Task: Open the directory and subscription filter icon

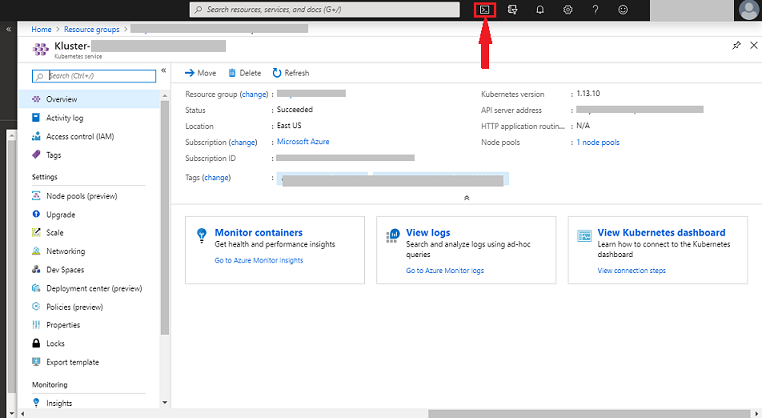Action: point(512,9)
